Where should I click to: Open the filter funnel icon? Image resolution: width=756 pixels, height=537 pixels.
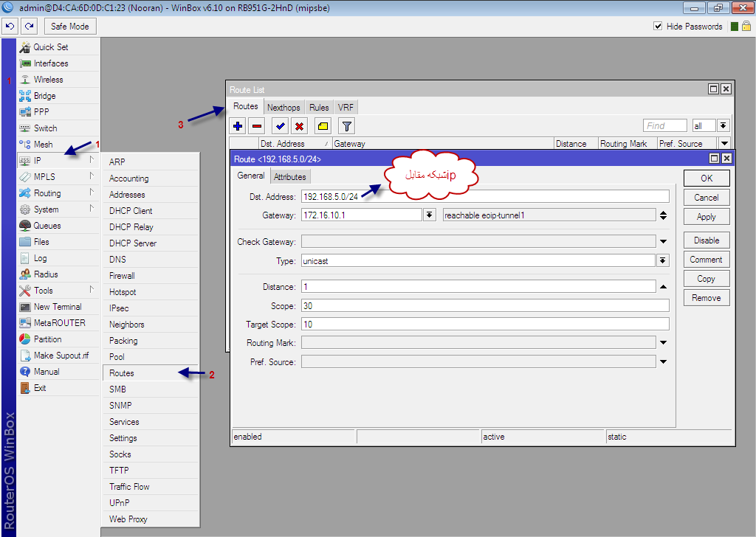pos(346,126)
